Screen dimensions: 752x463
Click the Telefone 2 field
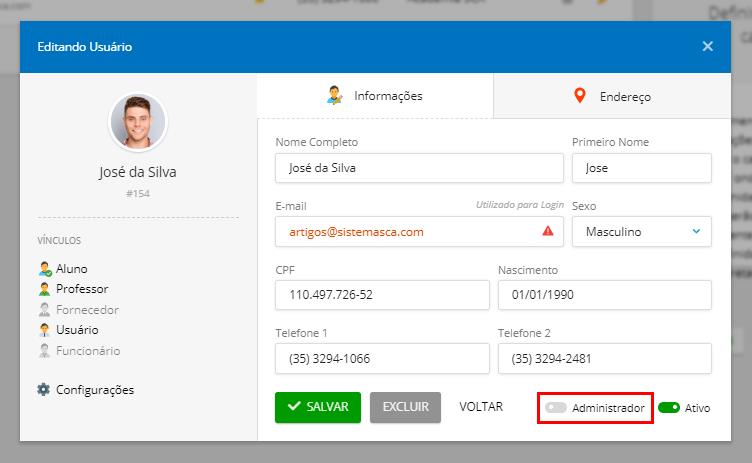(605, 358)
